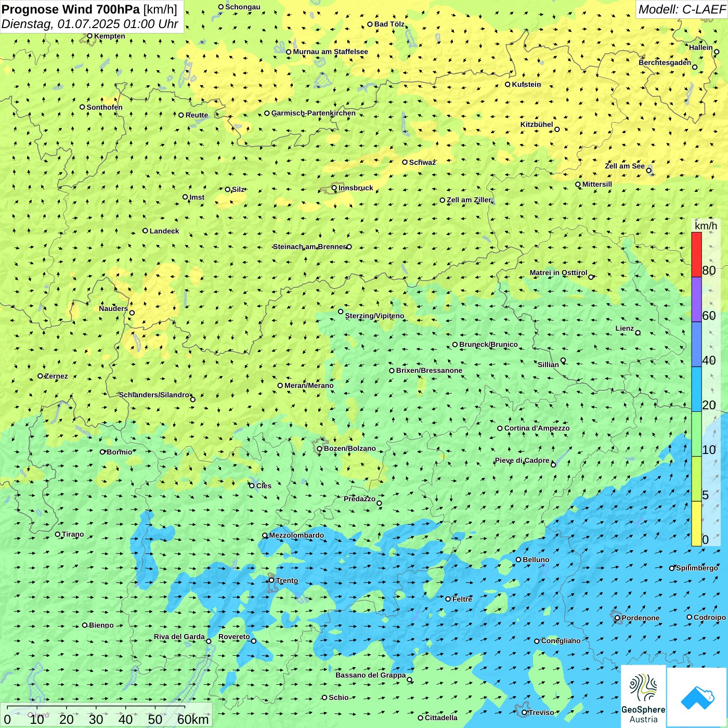This screenshot has width=728, height=728.
Task: Click the km/h legend heading
Action: 706,226
